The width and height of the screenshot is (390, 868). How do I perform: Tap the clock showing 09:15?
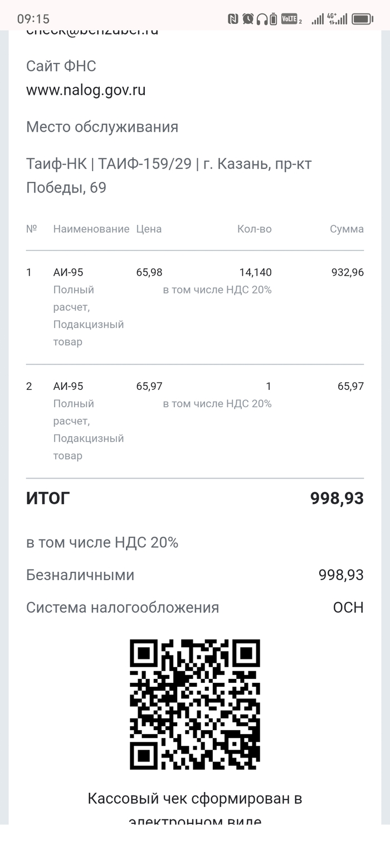coord(33,19)
